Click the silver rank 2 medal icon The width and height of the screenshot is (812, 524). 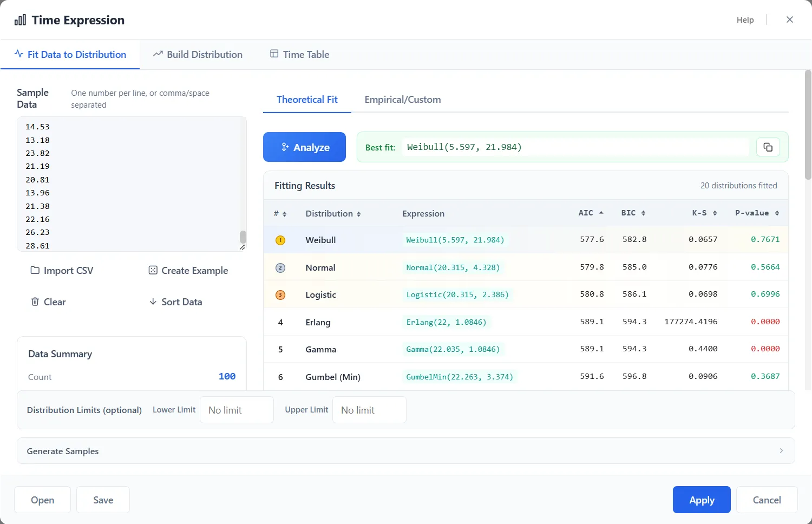[280, 267]
